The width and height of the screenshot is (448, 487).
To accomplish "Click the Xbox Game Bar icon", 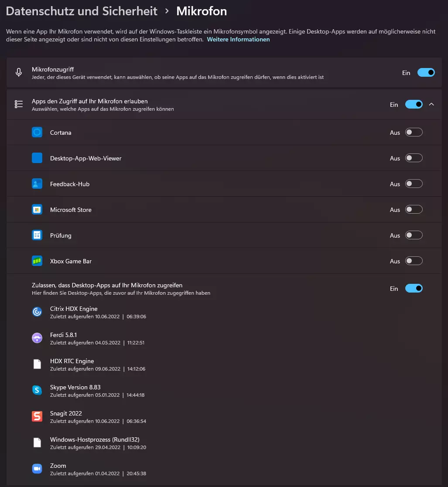I will click(x=37, y=261).
